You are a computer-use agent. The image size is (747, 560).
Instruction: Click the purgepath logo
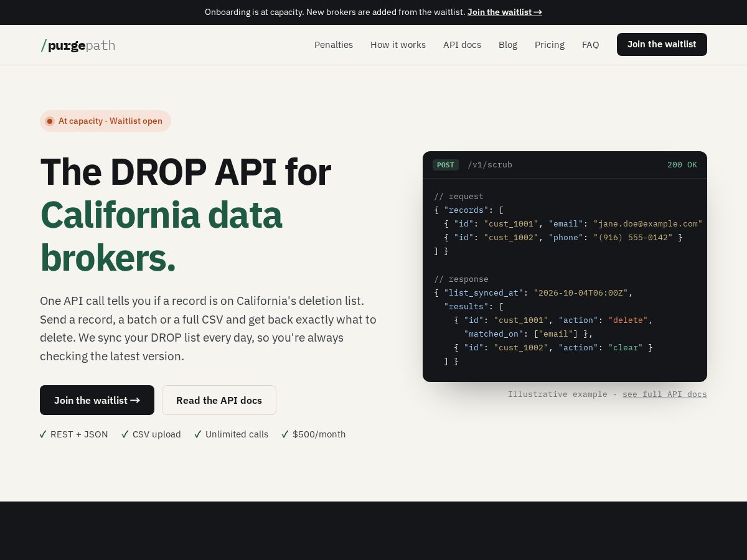tap(78, 45)
